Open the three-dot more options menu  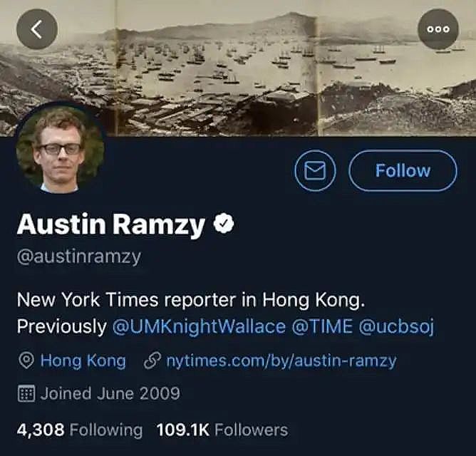pyautogui.click(x=438, y=29)
